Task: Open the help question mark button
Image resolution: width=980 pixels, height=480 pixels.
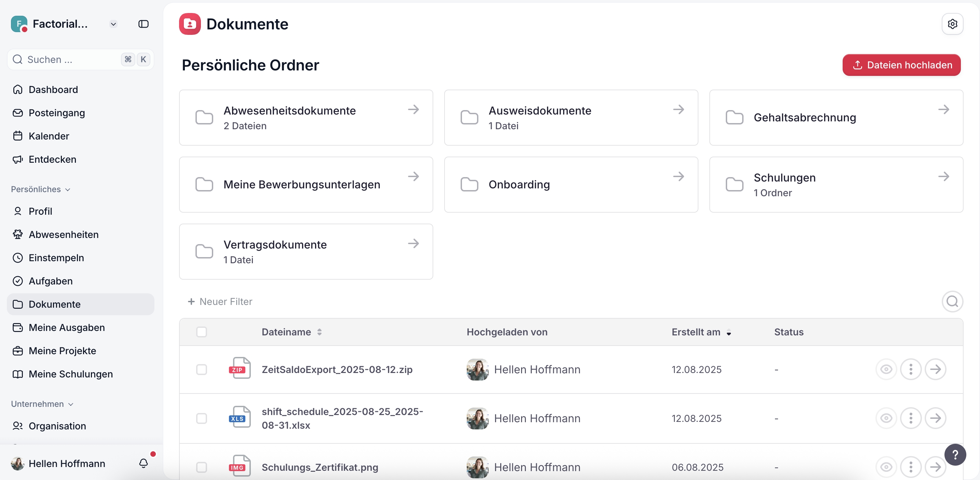Action: click(x=955, y=454)
